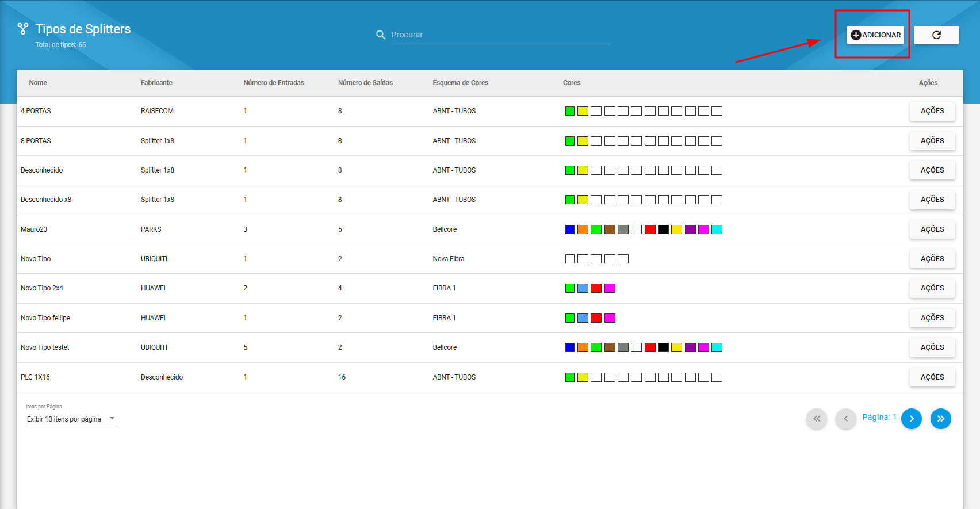Click the Cores column header
The image size is (980, 509).
(572, 83)
